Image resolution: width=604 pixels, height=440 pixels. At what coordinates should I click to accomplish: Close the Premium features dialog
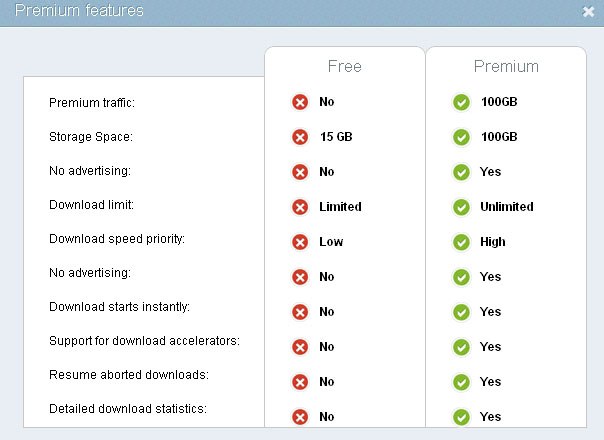pyautogui.click(x=588, y=12)
